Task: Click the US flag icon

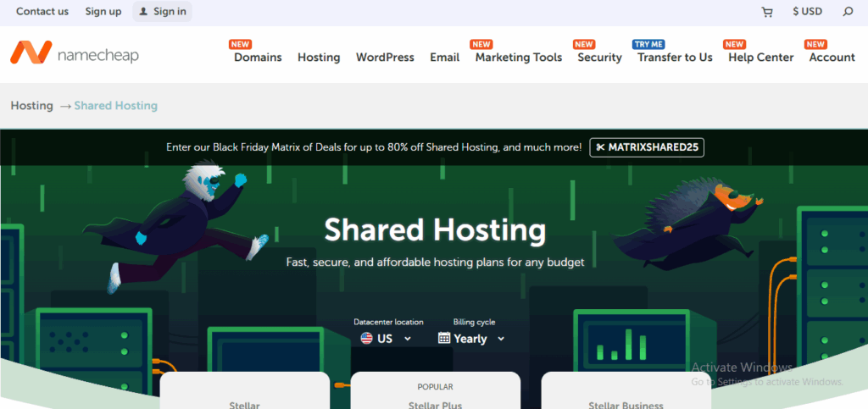Action: click(x=366, y=338)
